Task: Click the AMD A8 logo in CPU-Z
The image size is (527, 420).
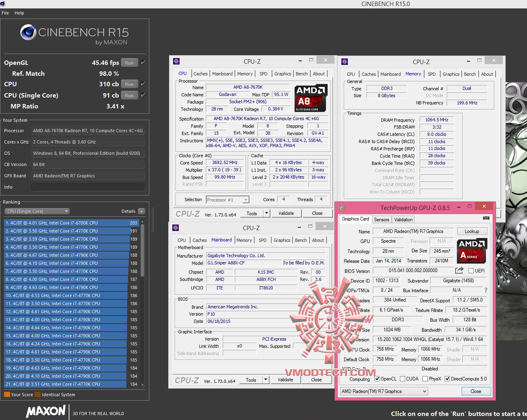Action: tap(311, 98)
